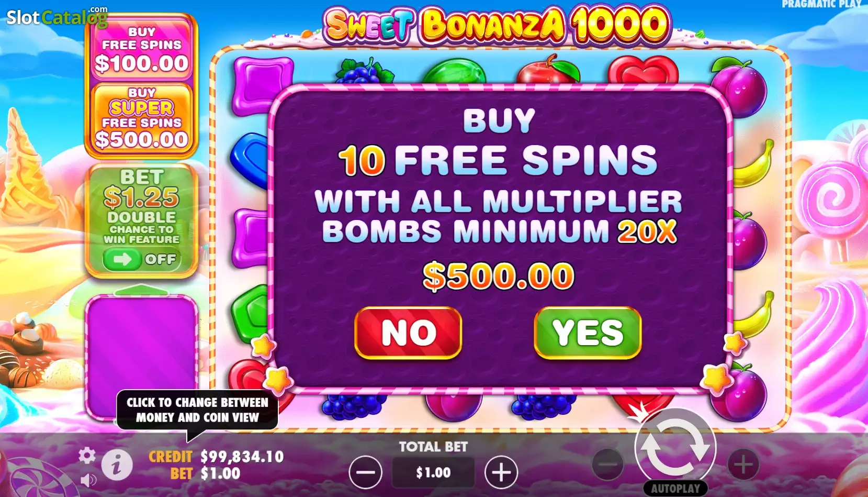Toggle the Double Chance feature OFF switch
Image resolution: width=868 pixels, height=497 pixels.
(142, 259)
